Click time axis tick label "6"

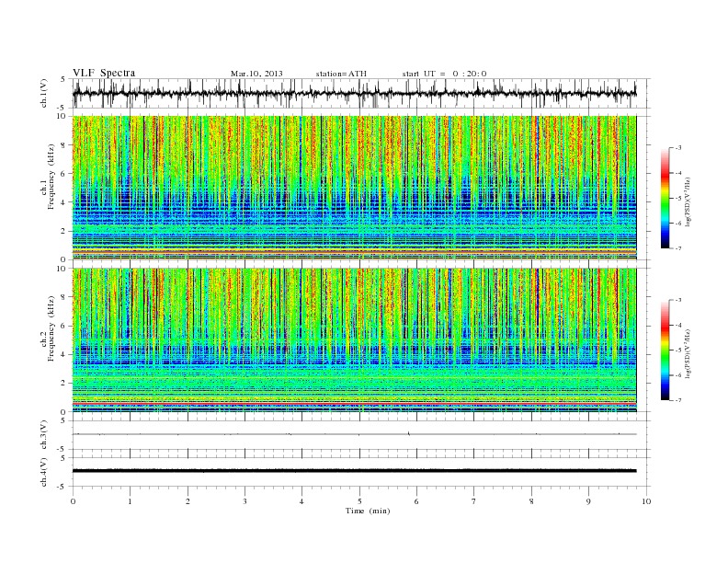pos(417,501)
